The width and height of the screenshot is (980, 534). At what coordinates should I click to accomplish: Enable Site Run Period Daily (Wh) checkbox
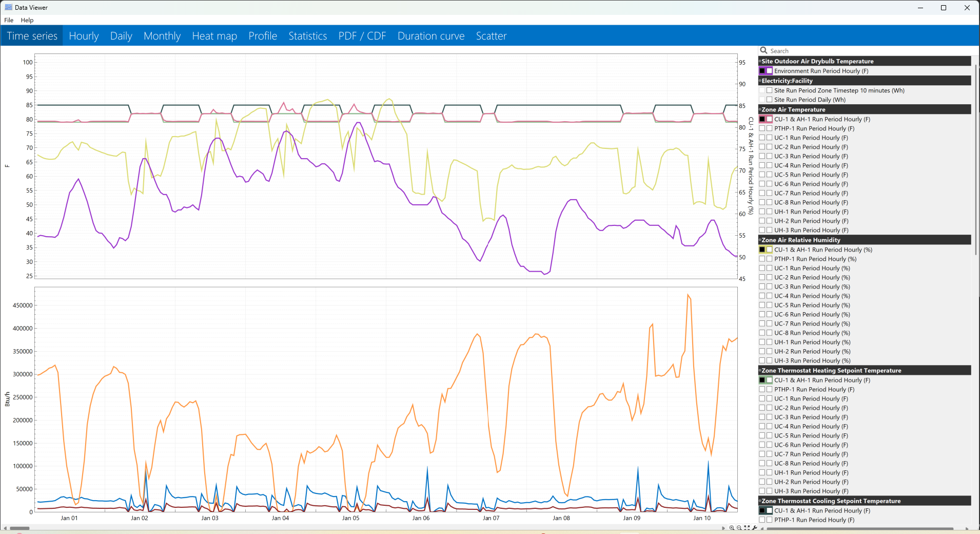[x=769, y=100]
